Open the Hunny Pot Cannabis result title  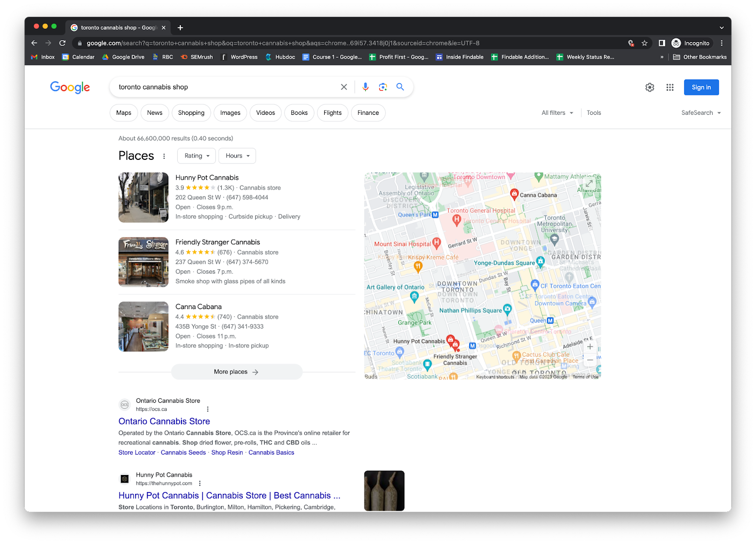pyautogui.click(x=229, y=495)
